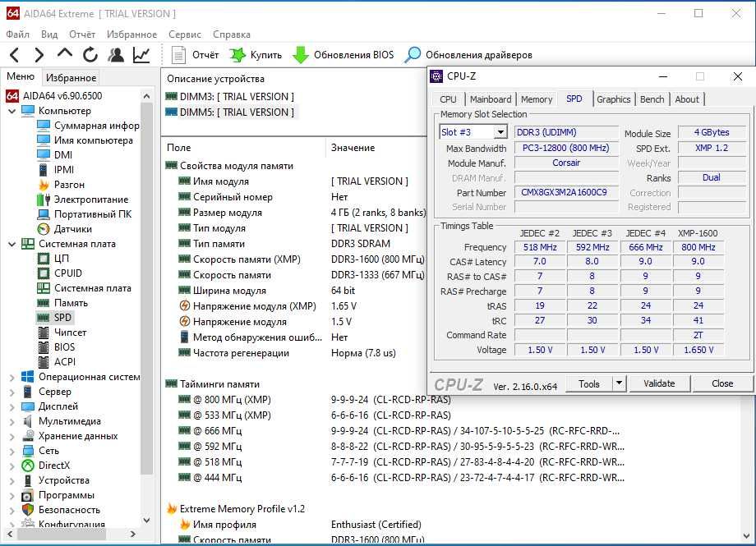Open the Файл menu

click(x=18, y=34)
